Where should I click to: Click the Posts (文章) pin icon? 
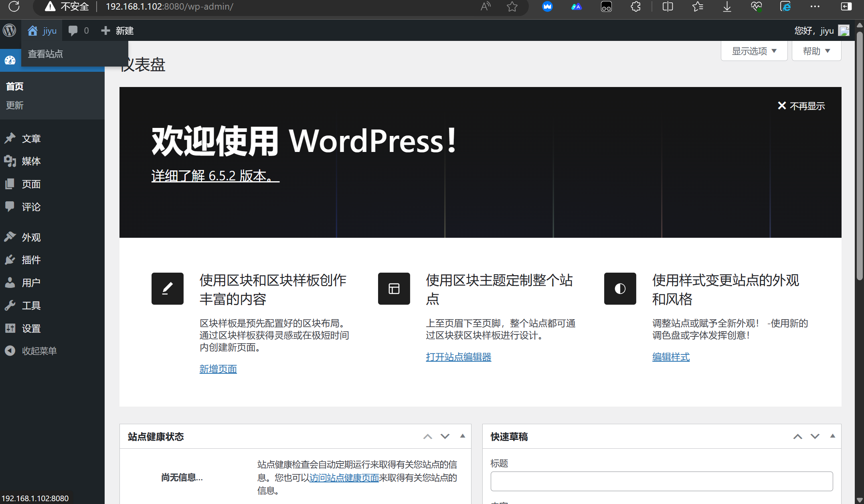point(10,138)
